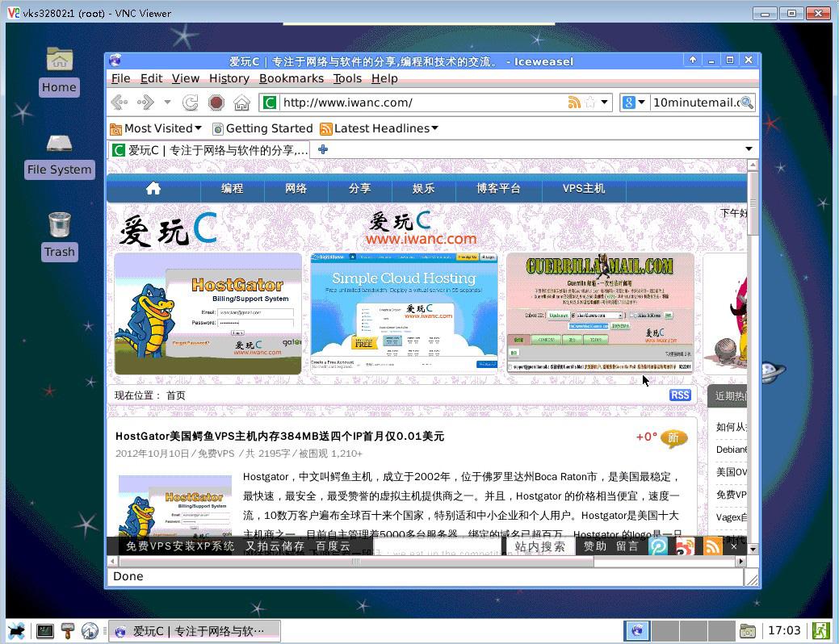The image size is (839, 644).
Task: Open the Google search engine selector
Action: (634, 102)
